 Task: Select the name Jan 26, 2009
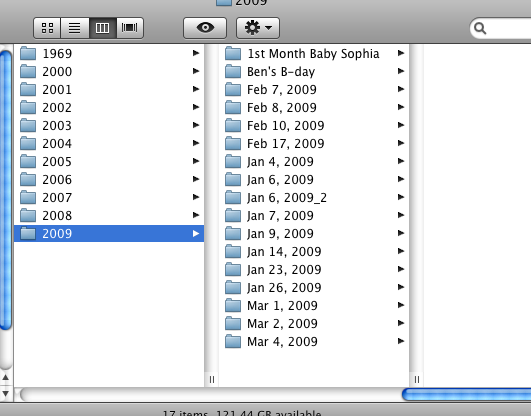coord(284,287)
